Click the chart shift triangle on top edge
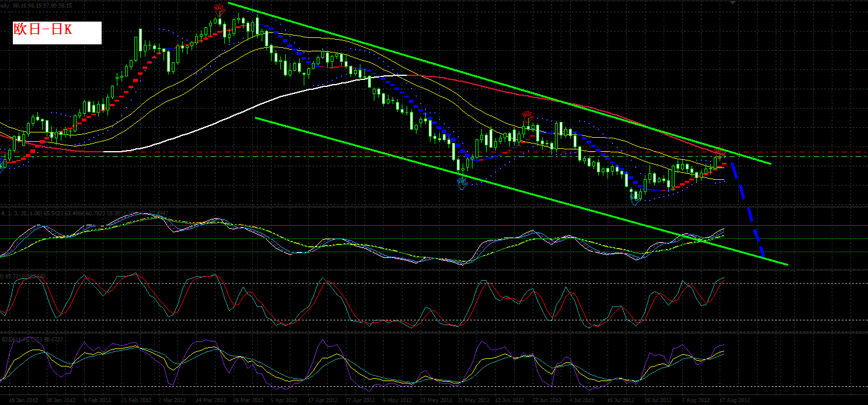 coord(733,2)
